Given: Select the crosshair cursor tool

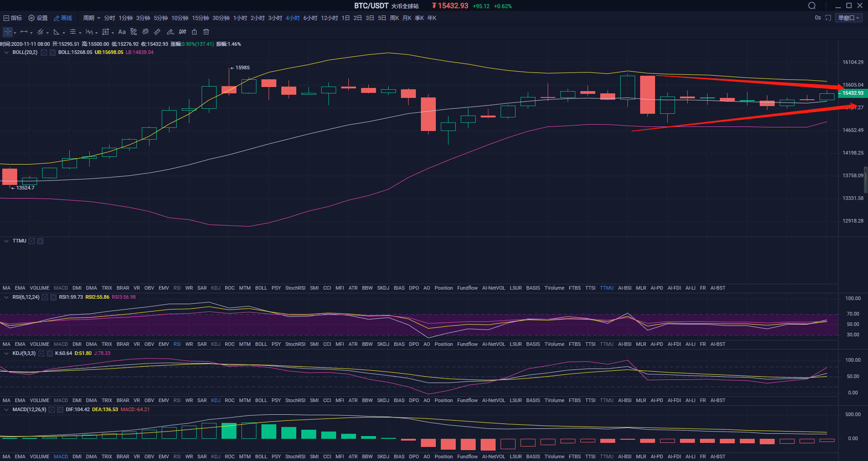Looking at the screenshot, I should 8,32.
